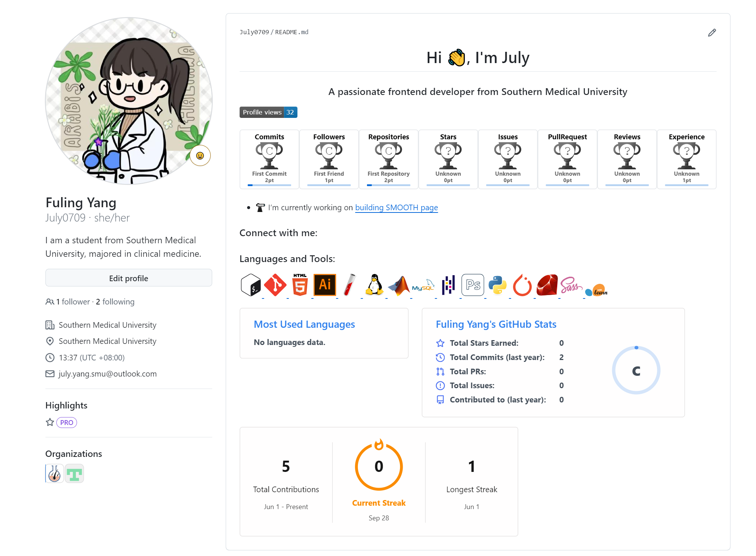
Task: Click the Sass logo icon
Action: [571, 285]
